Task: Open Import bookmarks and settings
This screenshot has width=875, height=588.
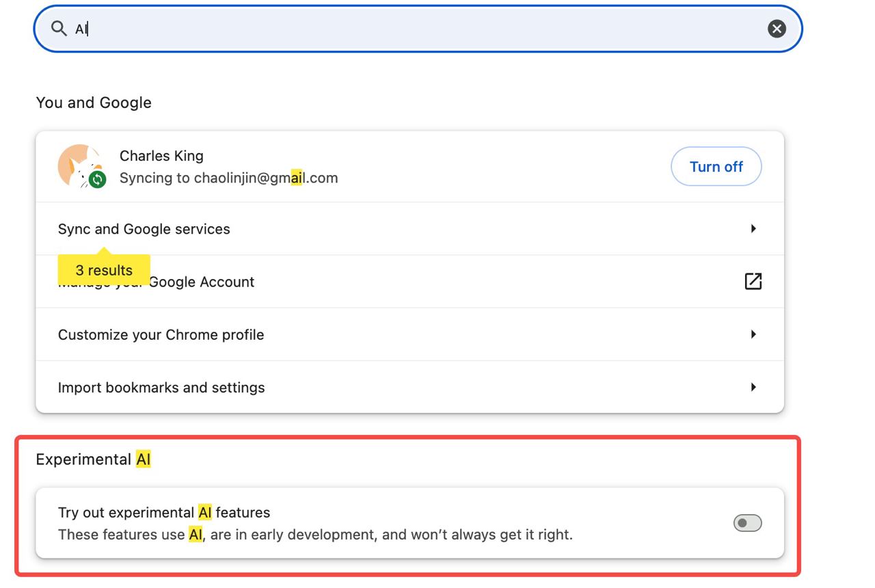Action: 409,387
